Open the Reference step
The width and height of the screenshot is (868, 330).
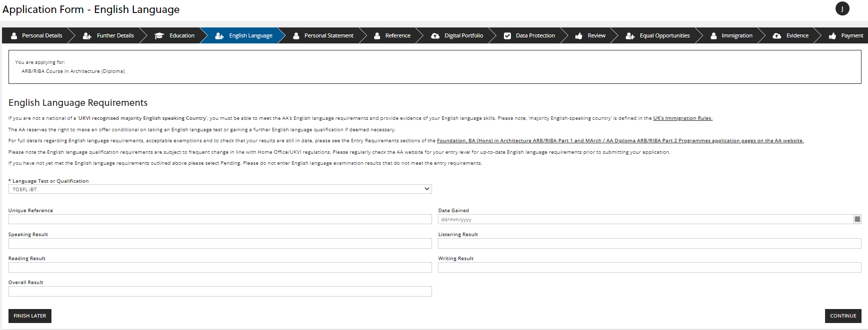pos(398,36)
